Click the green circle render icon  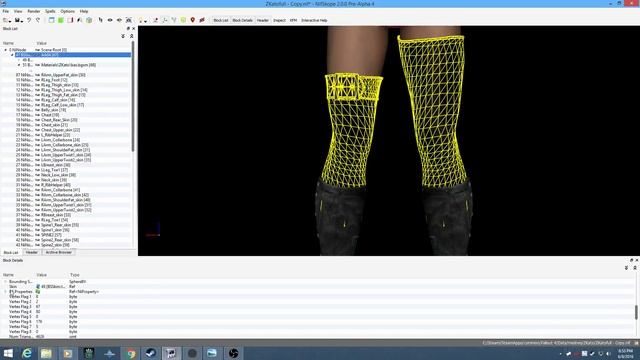[x=183, y=20]
